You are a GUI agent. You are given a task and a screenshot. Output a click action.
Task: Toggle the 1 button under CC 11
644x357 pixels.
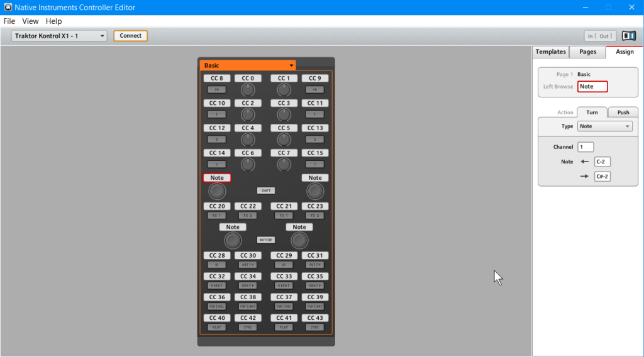315,114
